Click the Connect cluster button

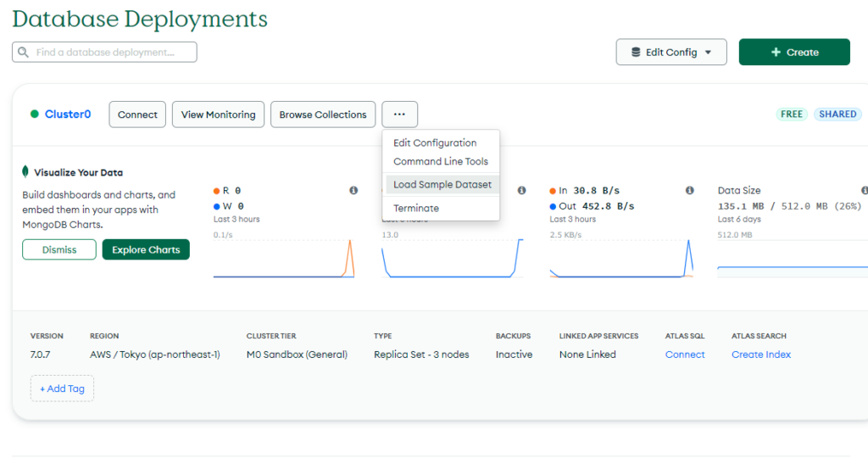click(137, 115)
